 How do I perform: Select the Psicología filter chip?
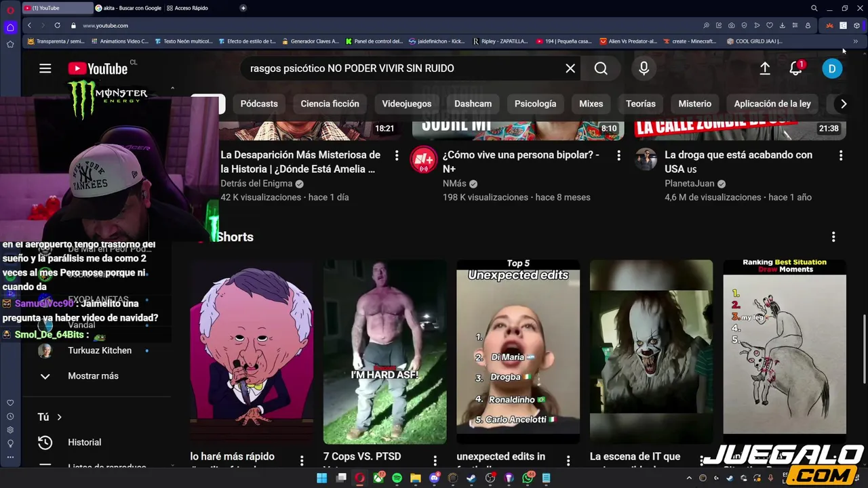pyautogui.click(x=535, y=104)
